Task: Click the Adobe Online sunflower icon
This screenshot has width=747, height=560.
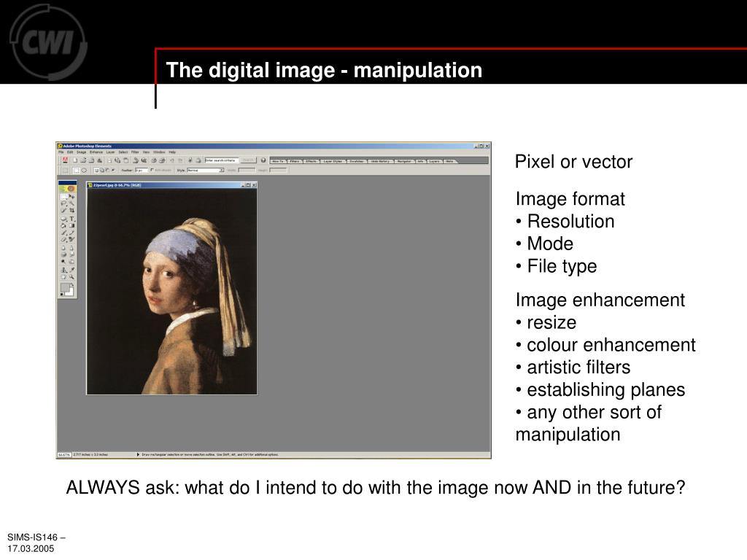Action: (67, 189)
